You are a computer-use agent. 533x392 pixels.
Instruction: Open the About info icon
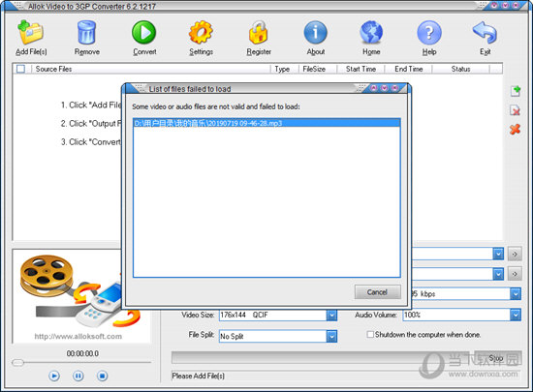tap(316, 32)
